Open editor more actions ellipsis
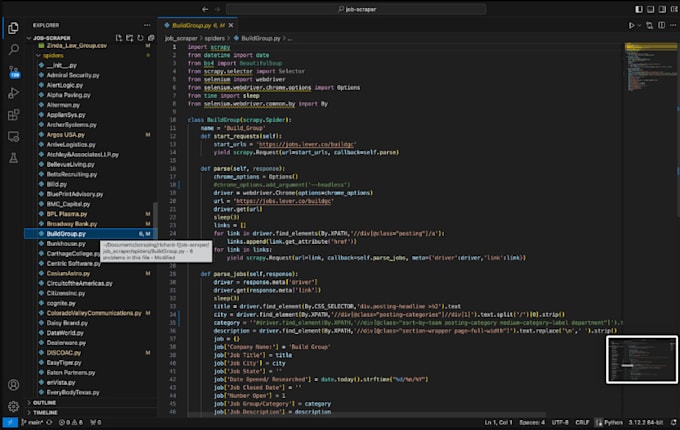The width and height of the screenshot is (680, 430). pos(673,26)
